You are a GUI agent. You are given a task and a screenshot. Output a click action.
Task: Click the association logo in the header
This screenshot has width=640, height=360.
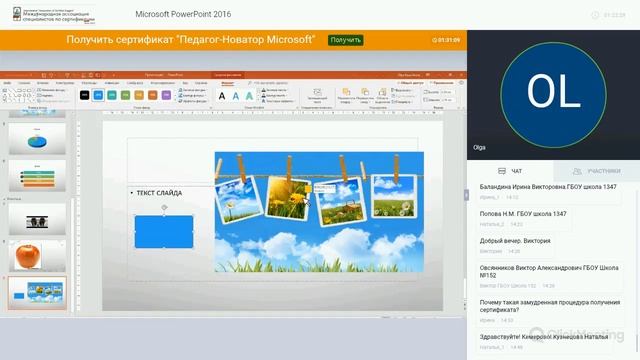[53, 15]
